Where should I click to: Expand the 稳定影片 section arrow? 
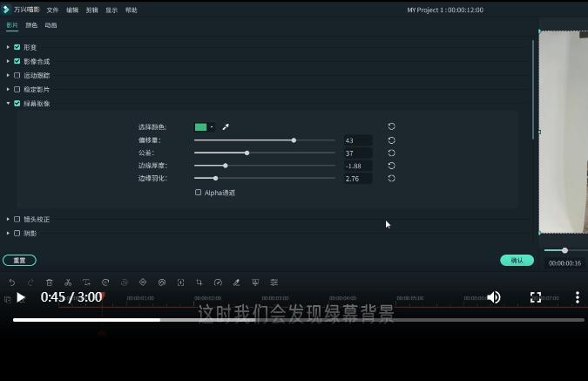8,89
